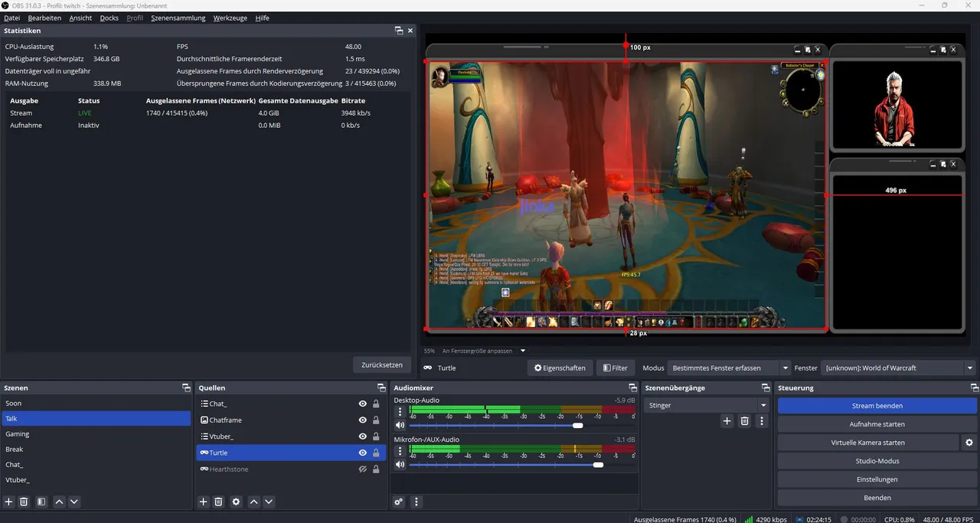This screenshot has height=523, width=980.
Task: Open Mikrofon-/AUX-Audio three-dot options menu
Action: tap(400, 451)
